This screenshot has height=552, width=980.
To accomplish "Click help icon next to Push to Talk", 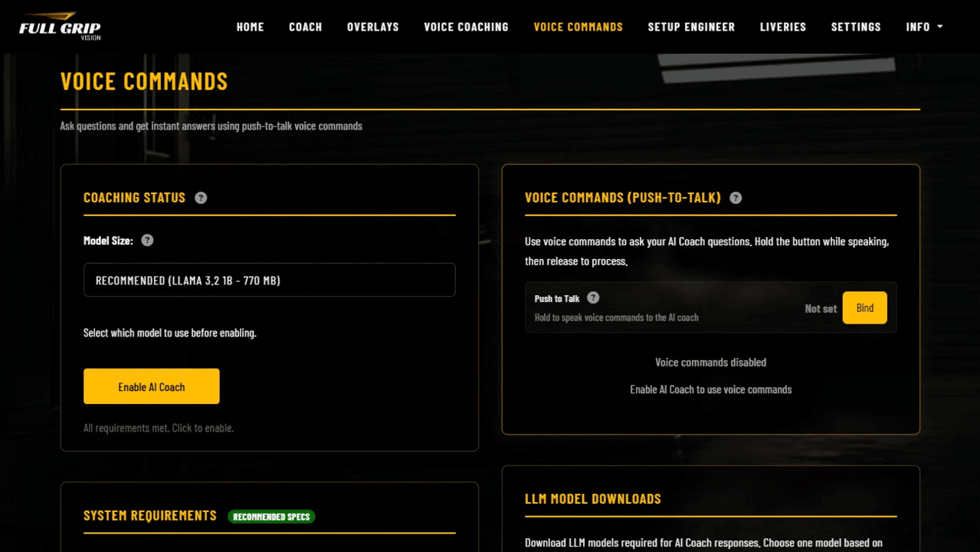I will [x=593, y=297].
